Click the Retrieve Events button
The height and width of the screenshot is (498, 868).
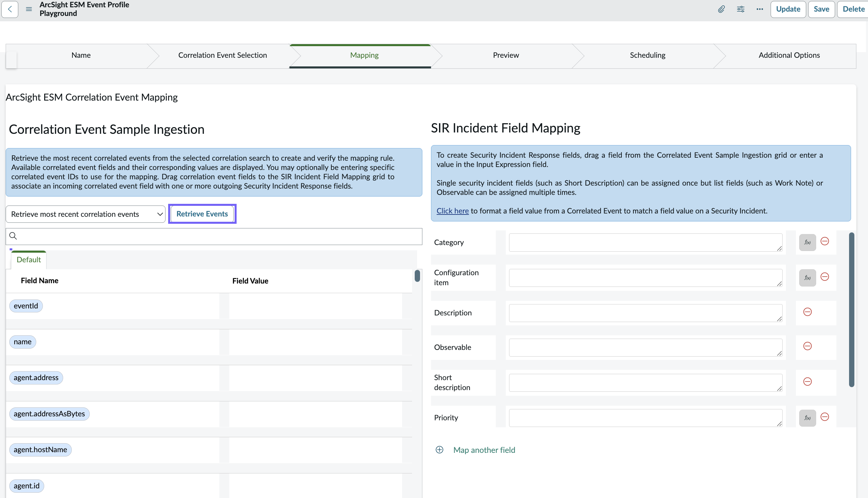click(x=202, y=214)
